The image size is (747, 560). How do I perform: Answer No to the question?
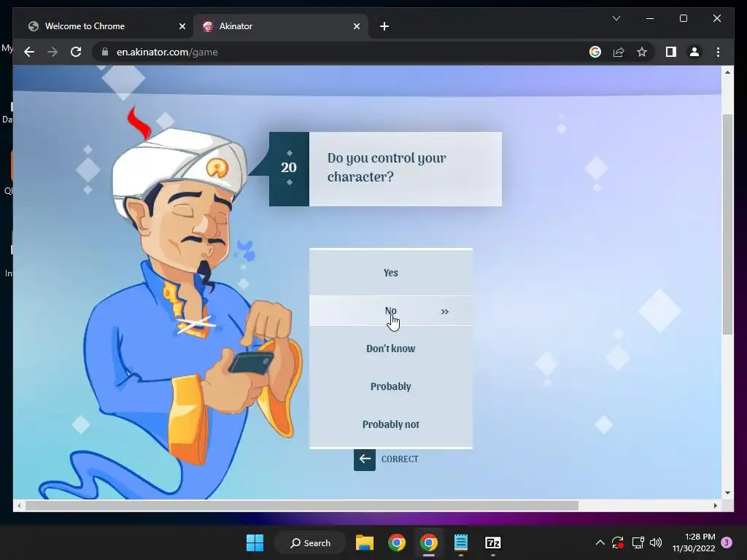pos(391,311)
